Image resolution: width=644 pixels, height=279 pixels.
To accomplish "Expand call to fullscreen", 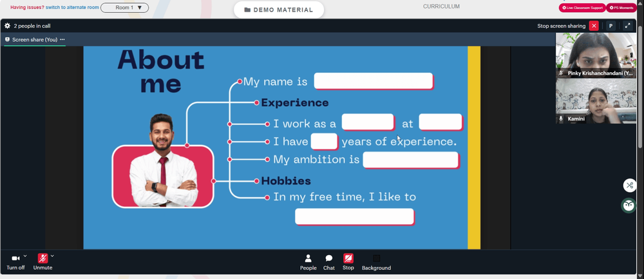I will pos(627,26).
